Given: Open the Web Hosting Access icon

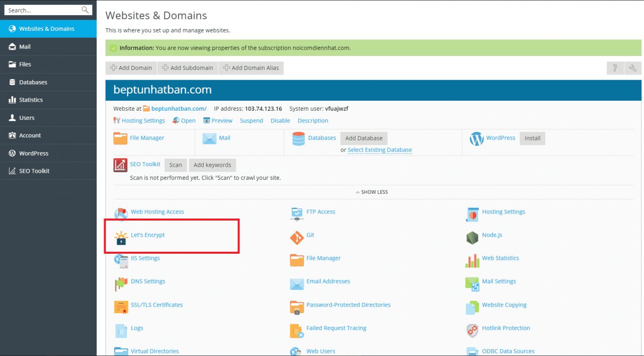Looking at the screenshot, I should 121,215.
